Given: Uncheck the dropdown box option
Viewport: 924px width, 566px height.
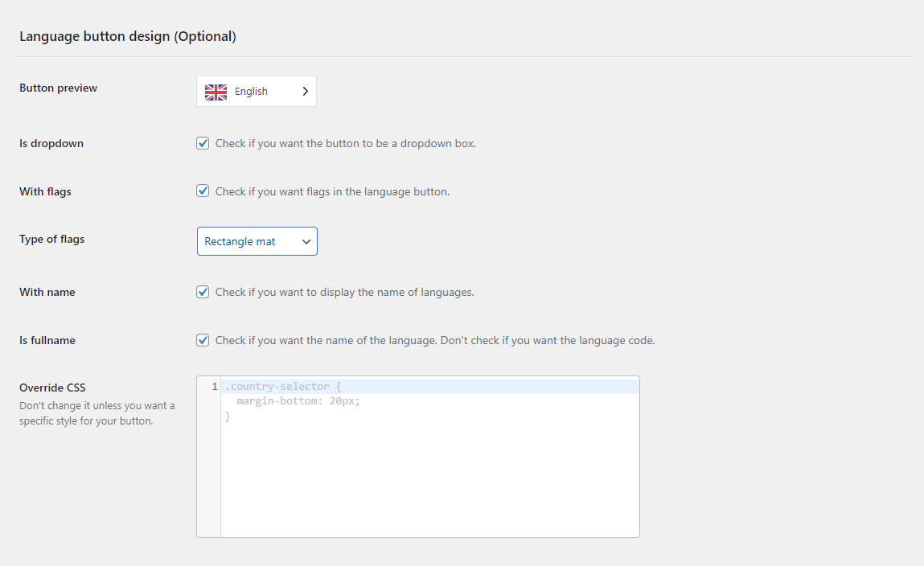Looking at the screenshot, I should pos(203,143).
